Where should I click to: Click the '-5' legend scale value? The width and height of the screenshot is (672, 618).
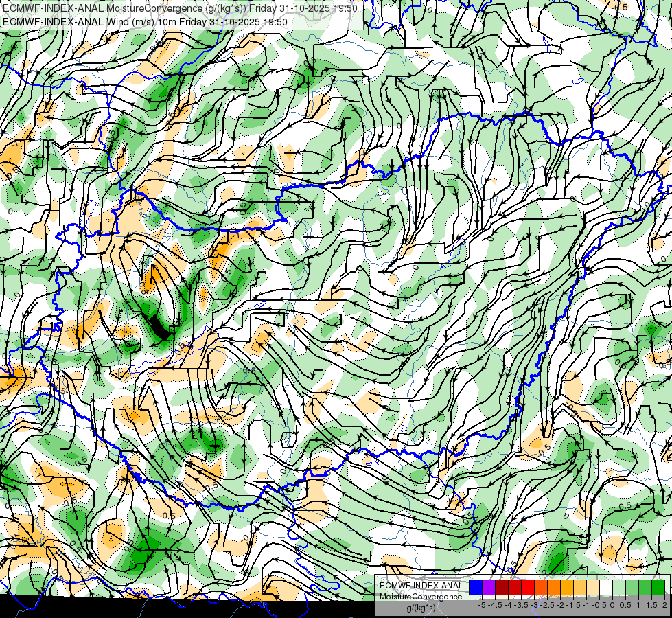click(482, 605)
